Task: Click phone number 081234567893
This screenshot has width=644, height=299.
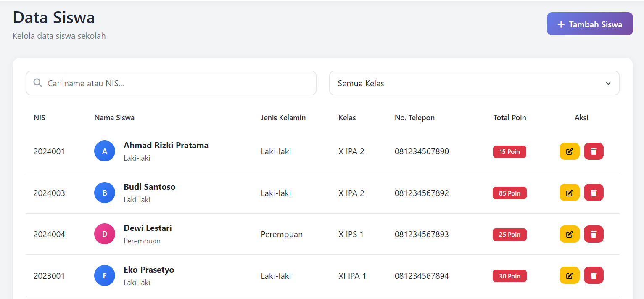Action: click(x=422, y=234)
